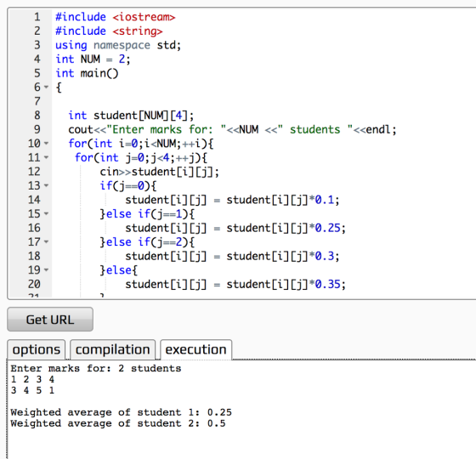This screenshot has width=476, height=459.
Task: Click the cout 'Enter marks for:' line
Action: point(232,129)
